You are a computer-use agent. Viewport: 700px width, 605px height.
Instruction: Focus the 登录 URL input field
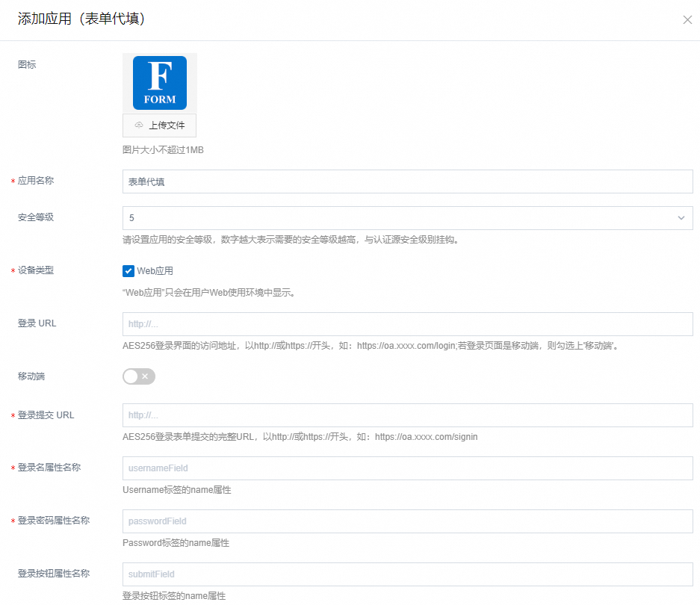407,324
